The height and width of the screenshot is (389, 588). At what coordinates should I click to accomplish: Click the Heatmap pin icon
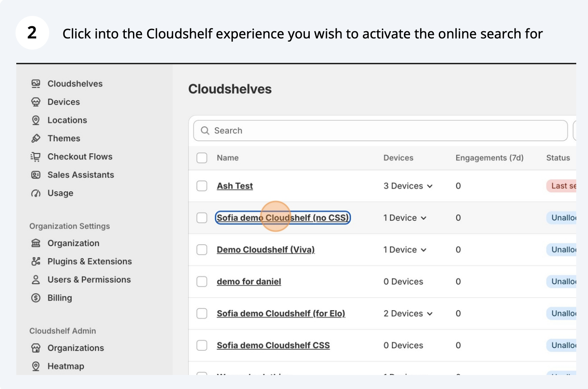click(x=36, y=366)
